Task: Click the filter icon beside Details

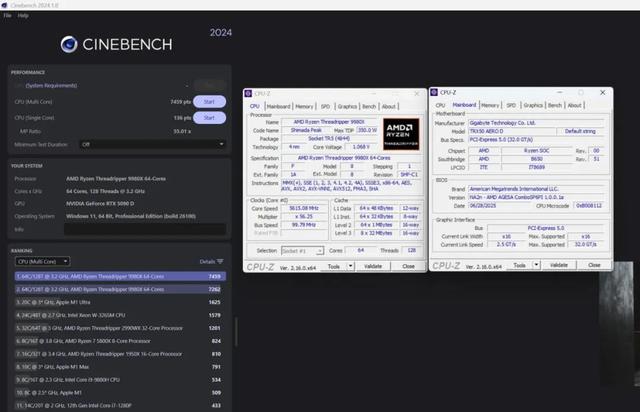Action: 220,261
